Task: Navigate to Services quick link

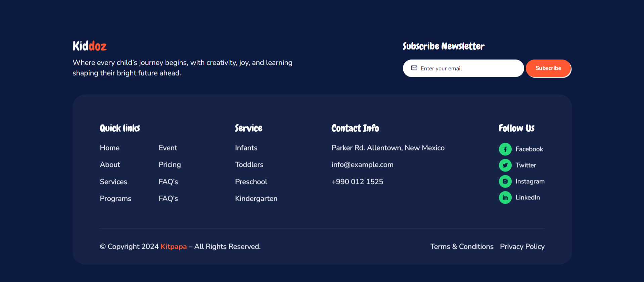Action: (x=113, y=182)
